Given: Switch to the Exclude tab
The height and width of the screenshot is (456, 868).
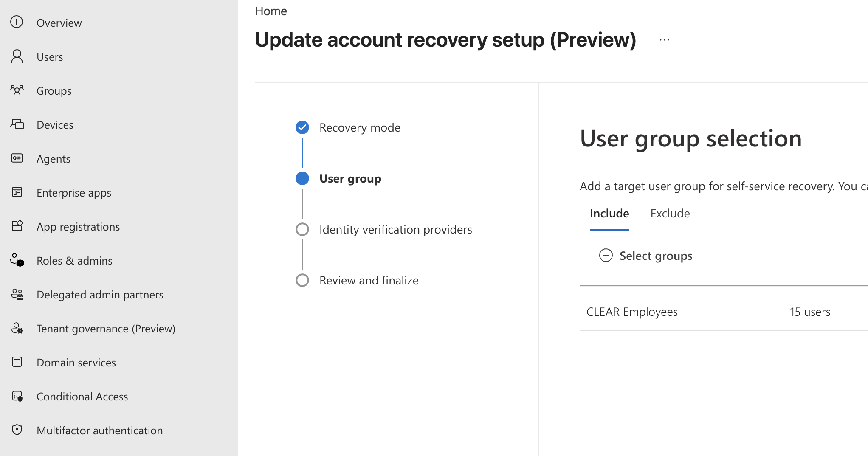Looking at the screenshot, I should pyautogui.click(x=670, y=213).
